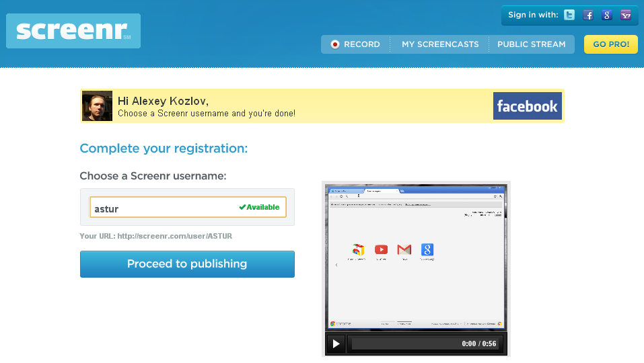Go to My Screencasts
The width and height of the screenshot is (644, 363).
tap(440, 44)
